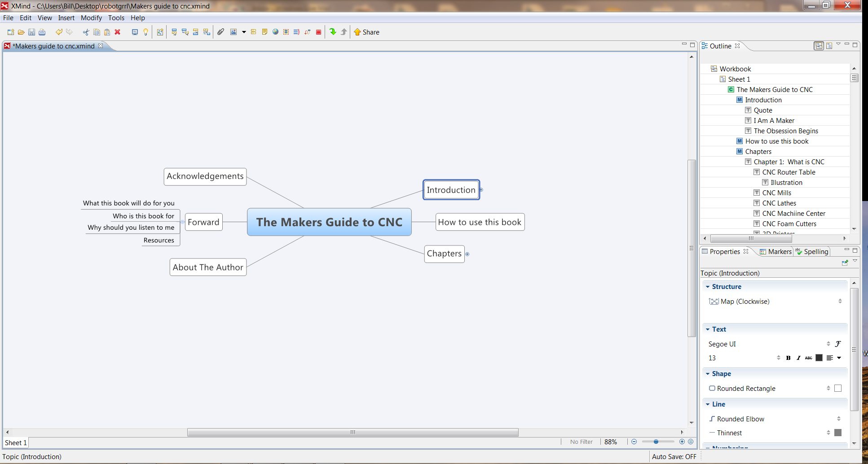Open the font chooser script F icon
Image resolution: width=868 pixels, height=464 pixels.
point(838,344)
